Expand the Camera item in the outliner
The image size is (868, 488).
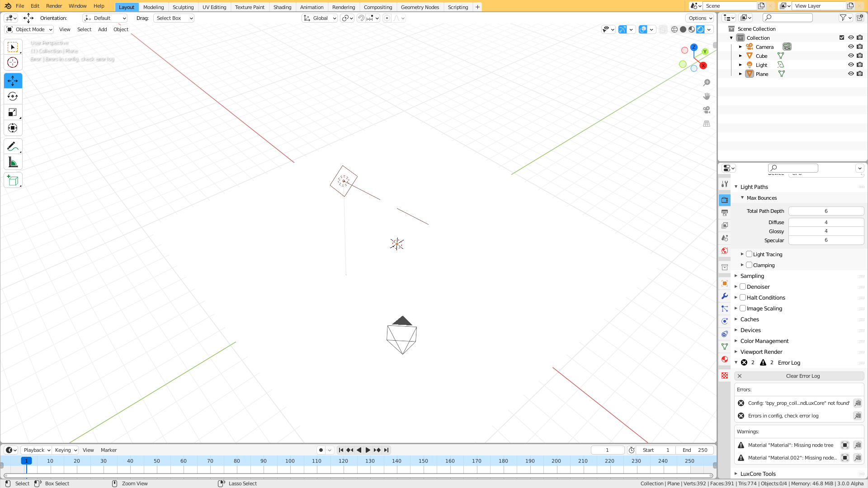(x=741, y=47)
